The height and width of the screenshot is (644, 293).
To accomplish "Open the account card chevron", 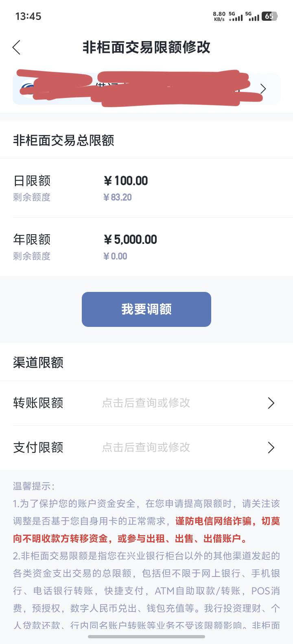I will pyautogui.click(x=263, y=89).
